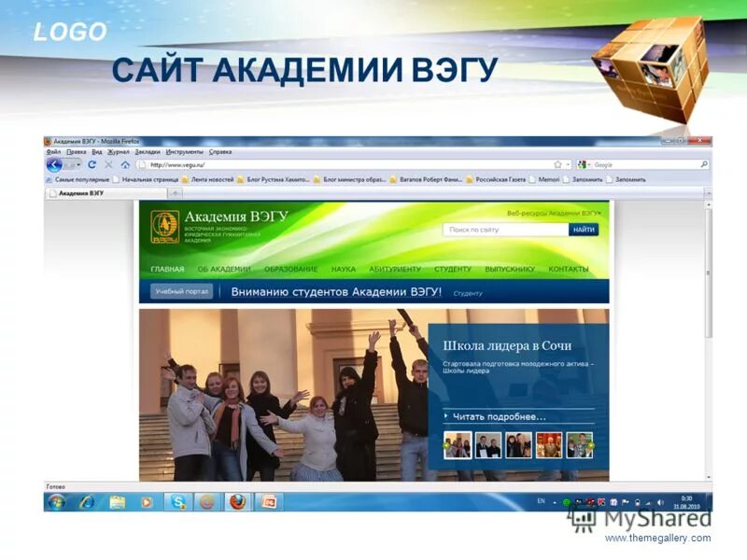
Task: Go to ВЫПУСКНИКУ section
Action: pos(510,269)
